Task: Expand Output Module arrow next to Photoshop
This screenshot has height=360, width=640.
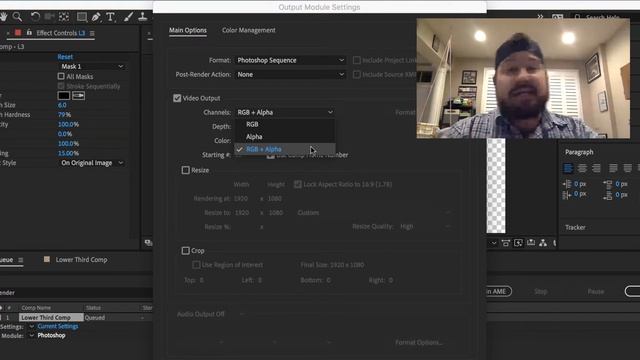Action: (31, 336)
